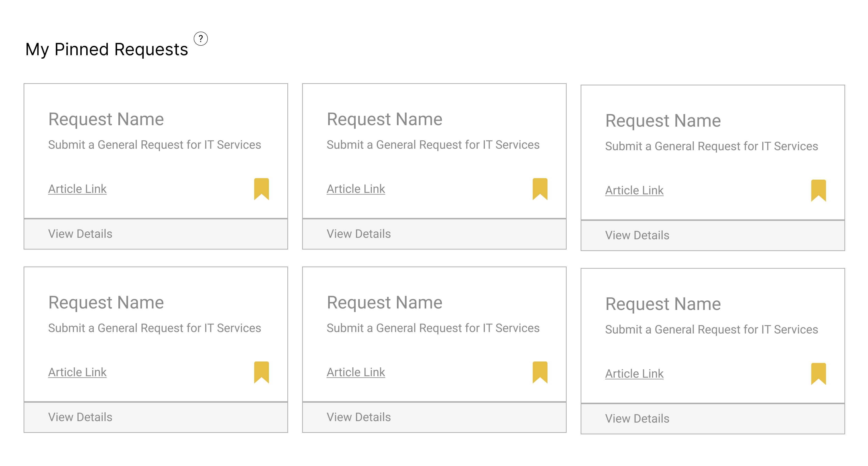Viewport: 868px width, 466px height.
Task: Click View Details on top-middle card
Action: click(434, 234)
